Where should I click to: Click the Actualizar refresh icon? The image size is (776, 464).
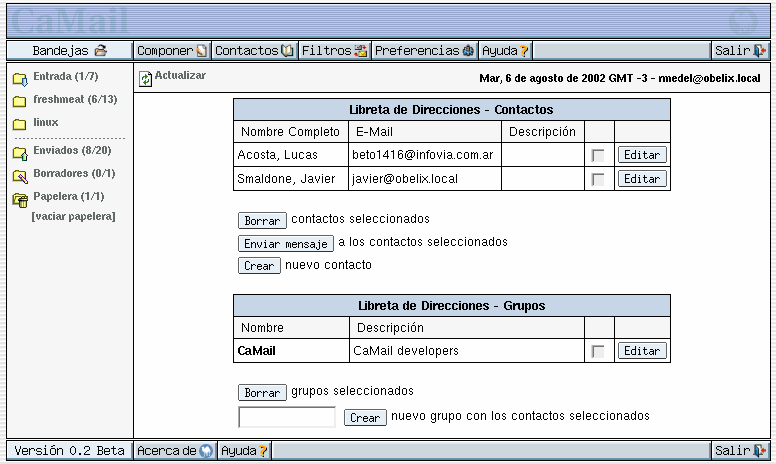pos(146,78)
